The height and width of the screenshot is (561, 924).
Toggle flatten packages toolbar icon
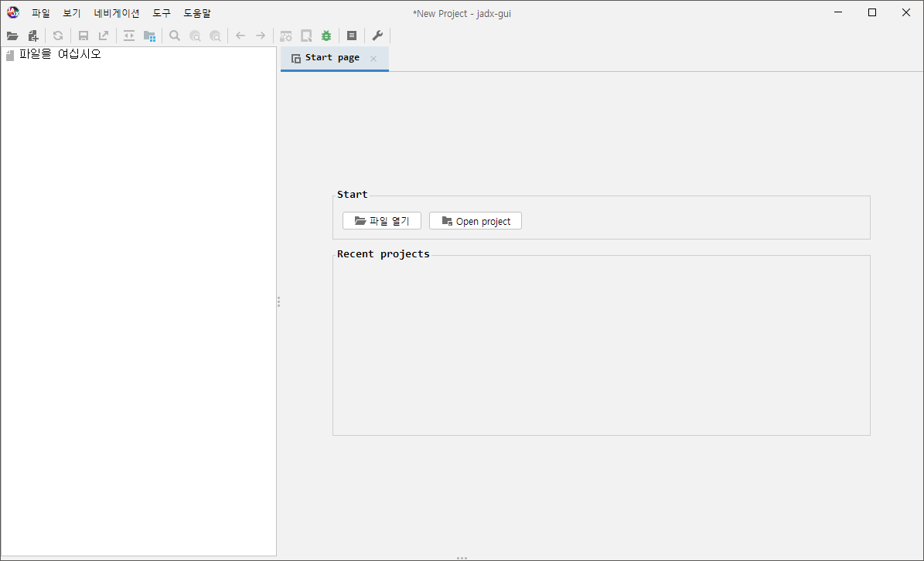click(x=149, y=36)
